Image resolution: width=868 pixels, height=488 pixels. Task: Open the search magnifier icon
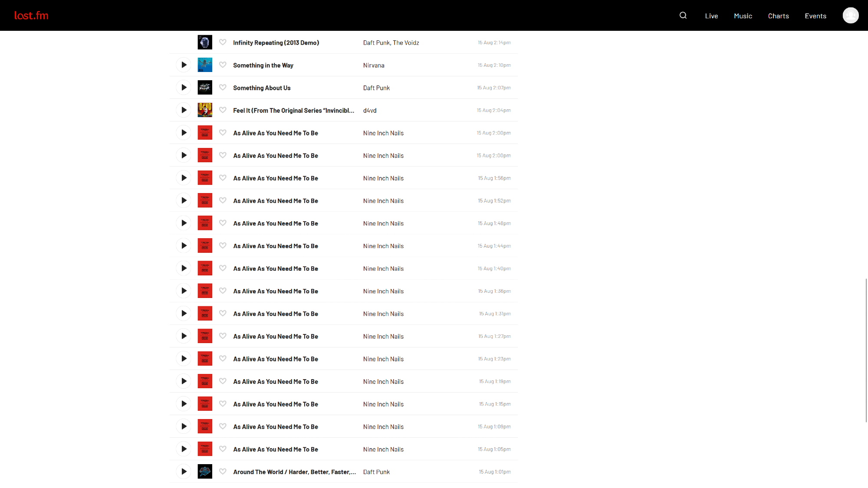coord(683,16)
